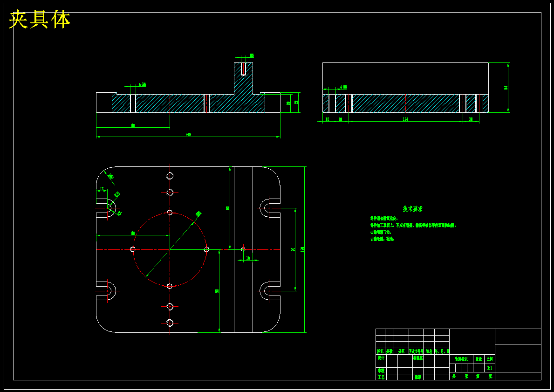This screenshot has height=392, width=554.
Task: Click the 124 dimension under the right section view
Action: (x=406, y=119)
